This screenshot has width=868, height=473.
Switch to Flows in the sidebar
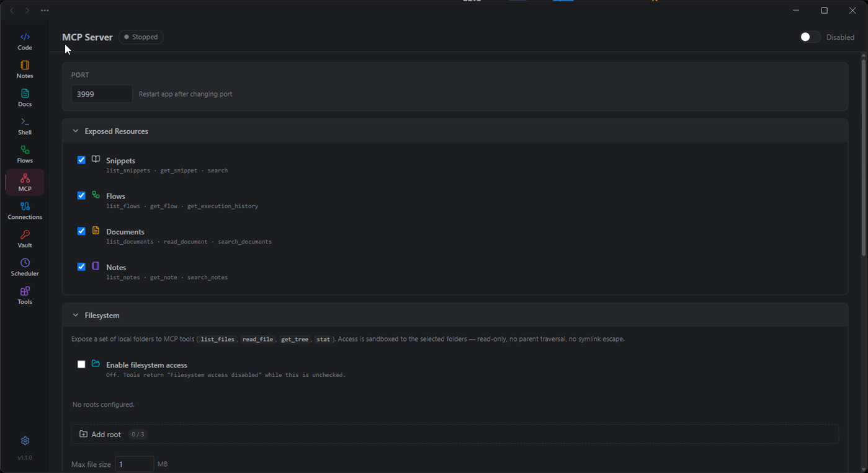click(x=25, y=154)
